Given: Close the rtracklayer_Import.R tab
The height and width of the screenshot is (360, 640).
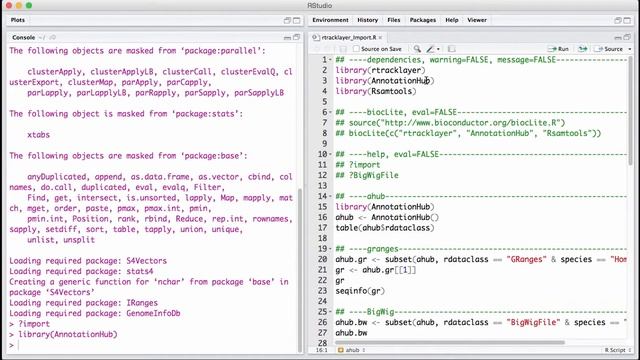Looking at the screenshot, I should pos(380,38).
